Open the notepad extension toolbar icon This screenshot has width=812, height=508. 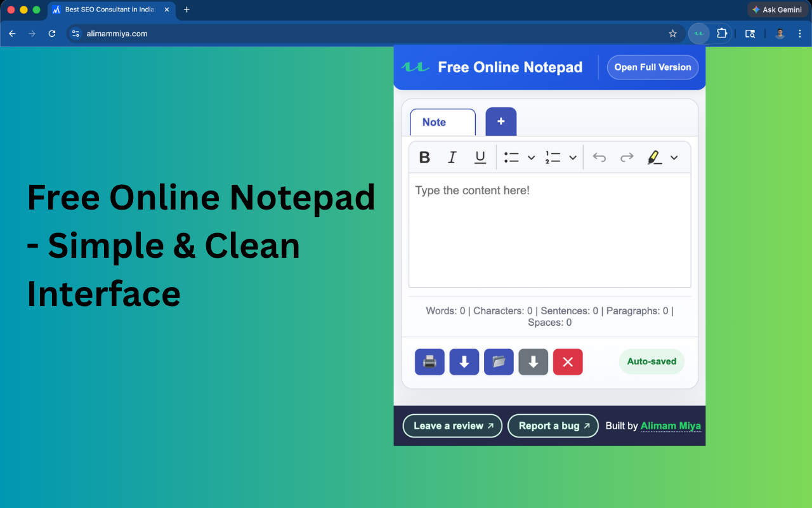(699, 34)
